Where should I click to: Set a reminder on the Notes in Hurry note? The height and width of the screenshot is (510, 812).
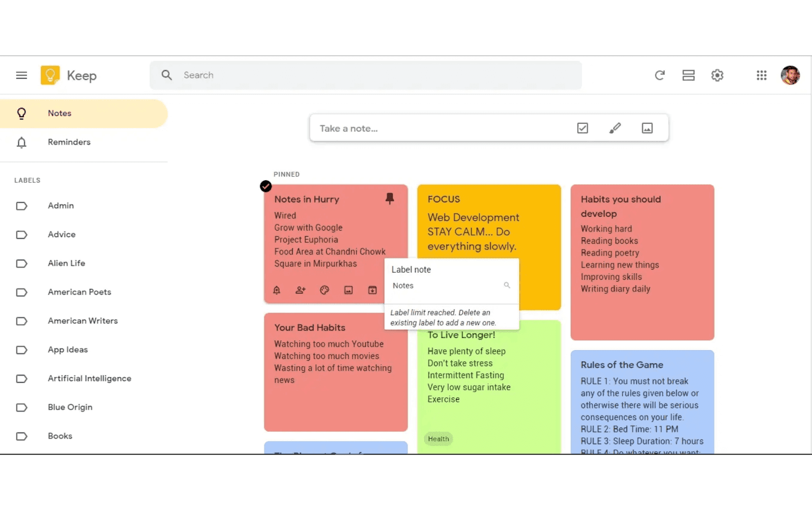click(277, 290)
